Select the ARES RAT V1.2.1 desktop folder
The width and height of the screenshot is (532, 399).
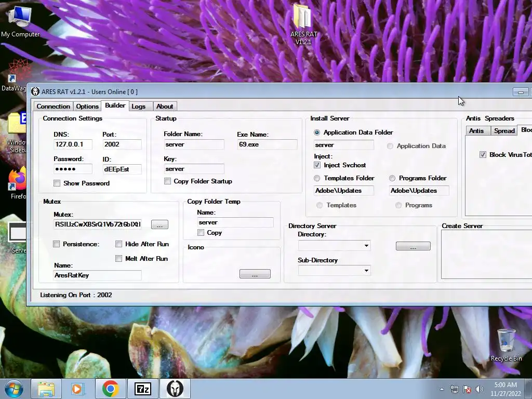tap(303, 24)
